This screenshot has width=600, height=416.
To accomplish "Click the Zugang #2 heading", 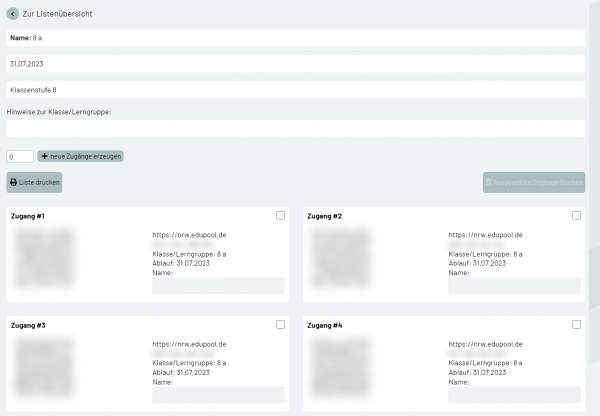I will click(324, 216).
